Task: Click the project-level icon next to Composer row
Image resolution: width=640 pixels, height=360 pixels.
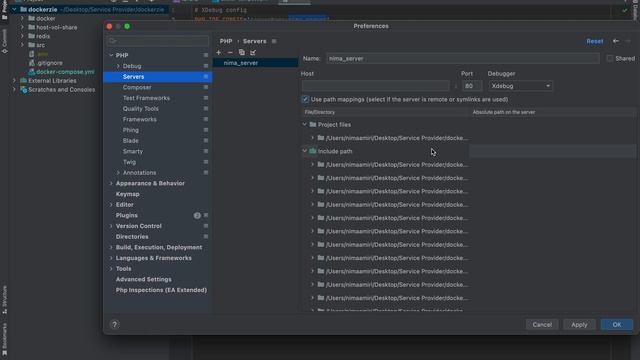Action: click(206, 87)
